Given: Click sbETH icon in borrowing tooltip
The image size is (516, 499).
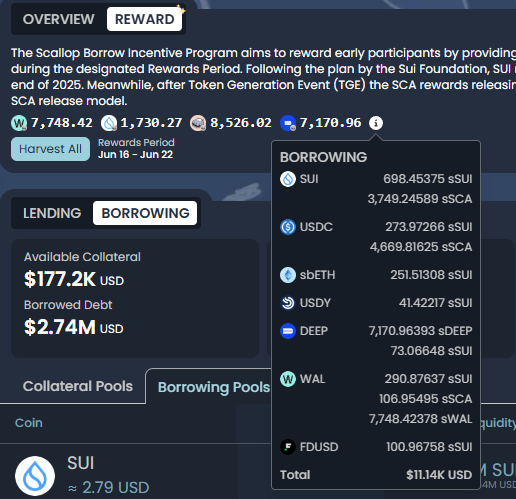Looking at the screenshot, I should pos(288,275).
